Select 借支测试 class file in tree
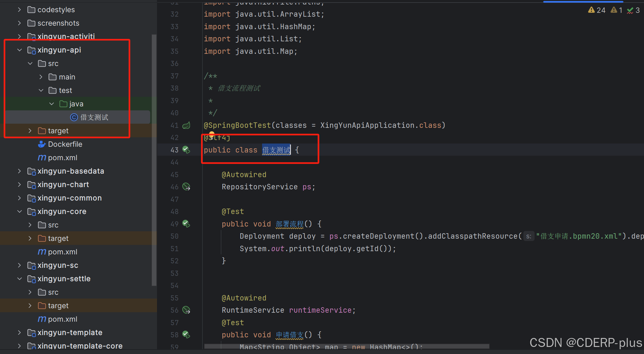644x354 pixels. [x=94, y=117]
